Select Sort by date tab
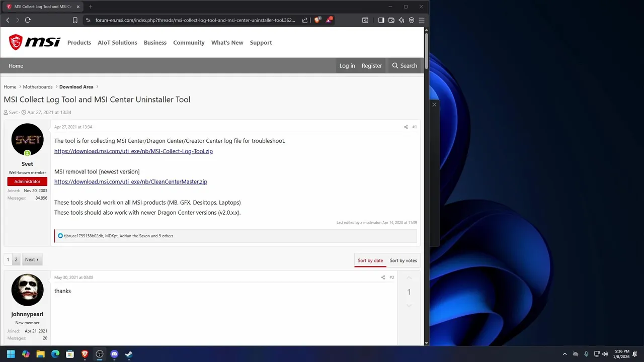This screenshot has height=362, width=644. pyautogui.click(x=370, y=260)
